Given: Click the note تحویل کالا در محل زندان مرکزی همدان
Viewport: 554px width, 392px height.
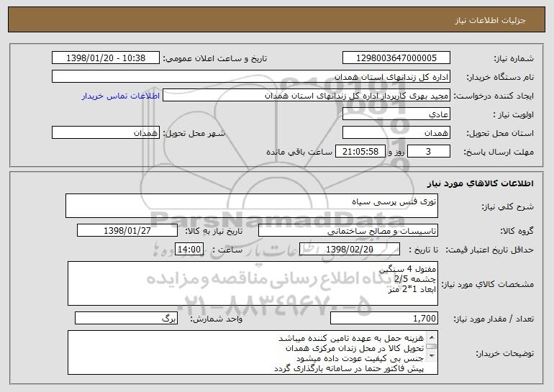Looking at the screenshot, I should coord(355,349).
